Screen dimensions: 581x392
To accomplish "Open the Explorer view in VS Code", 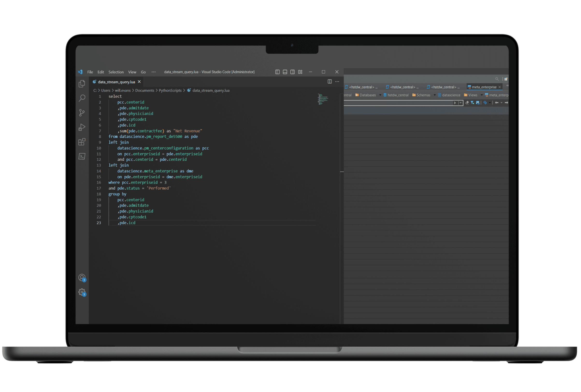I will (82, 84).
